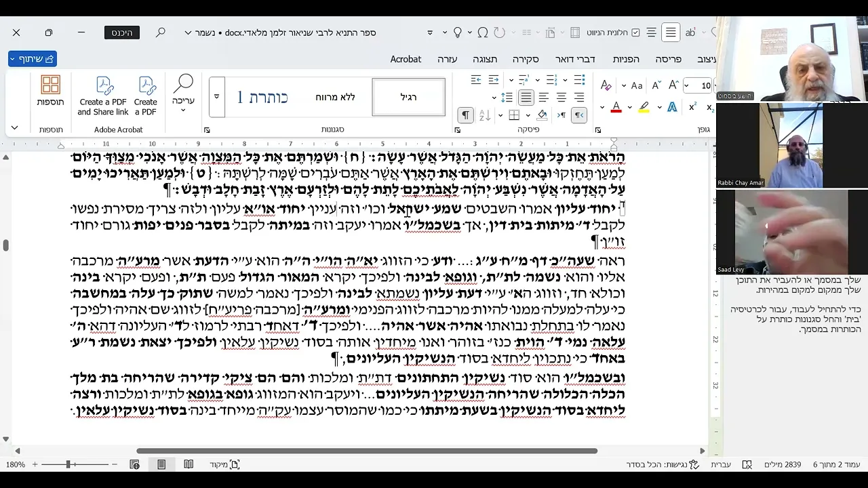Image resolution: width=868 pixels, height=488 pixels.
Task: Open the Acrobat tab
Action: pos(406,59)
